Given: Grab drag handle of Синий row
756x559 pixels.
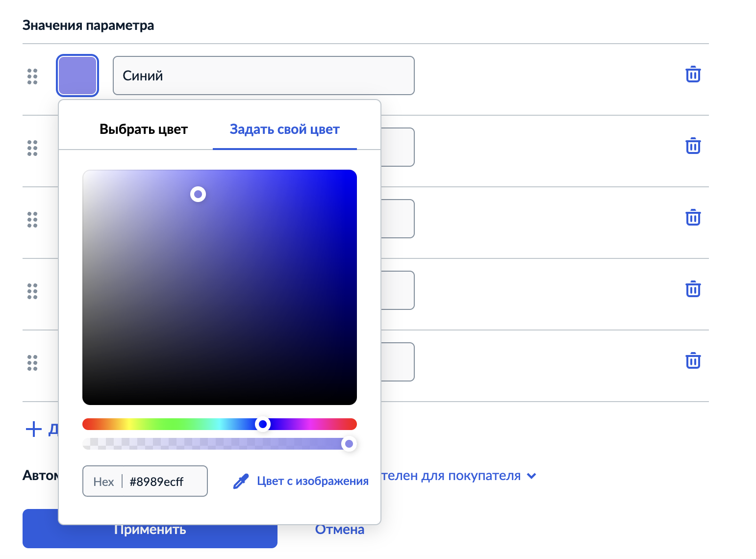Looking at the screenshot, I should (32, 76).
